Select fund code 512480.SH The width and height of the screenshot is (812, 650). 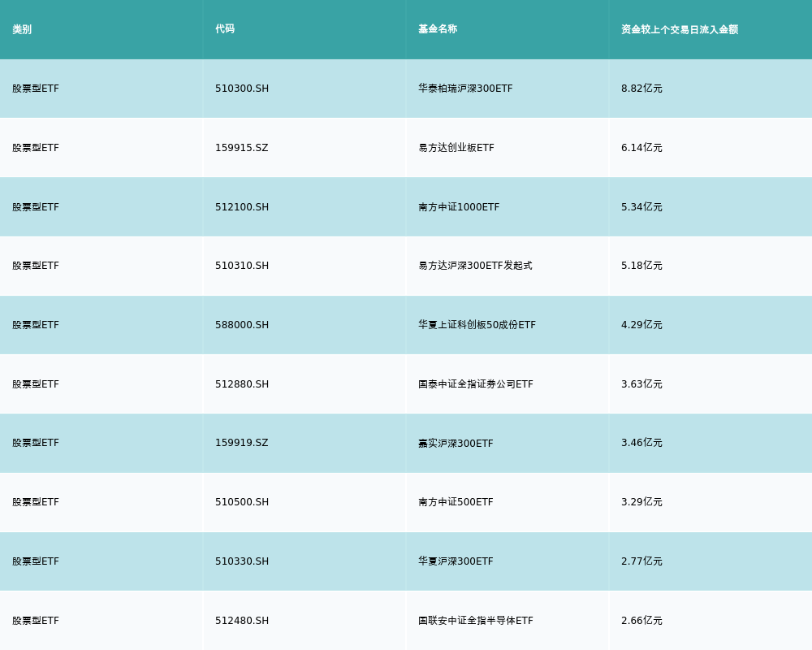[242, 621]
